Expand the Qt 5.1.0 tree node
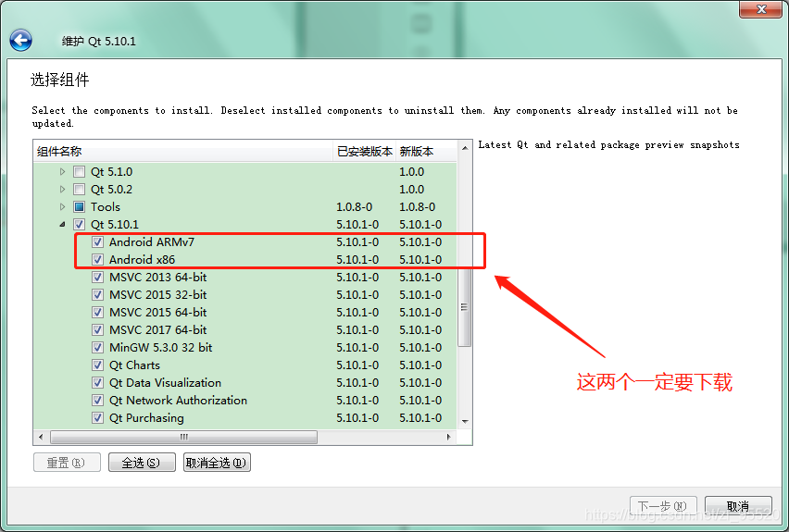 point(62,172)
